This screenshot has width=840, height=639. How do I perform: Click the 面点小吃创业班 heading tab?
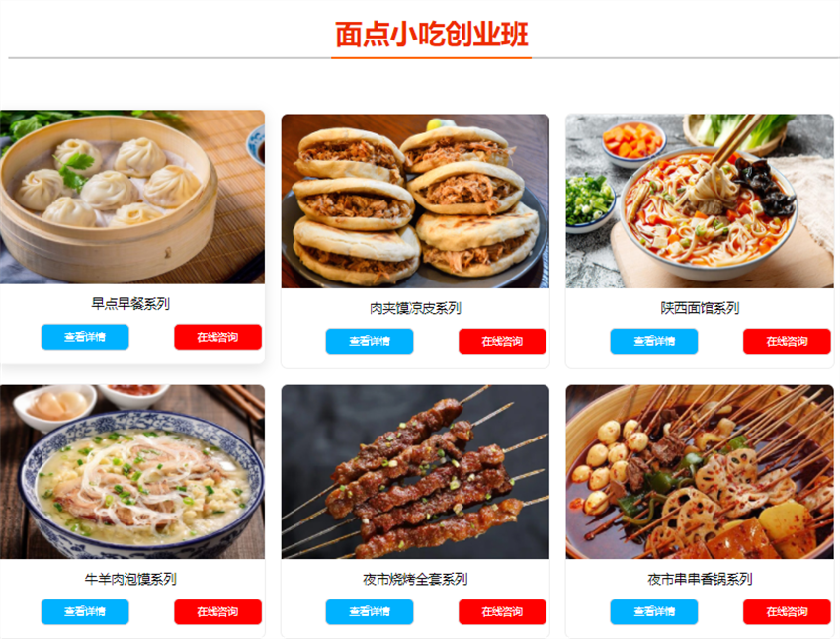(x=431, y=35)
